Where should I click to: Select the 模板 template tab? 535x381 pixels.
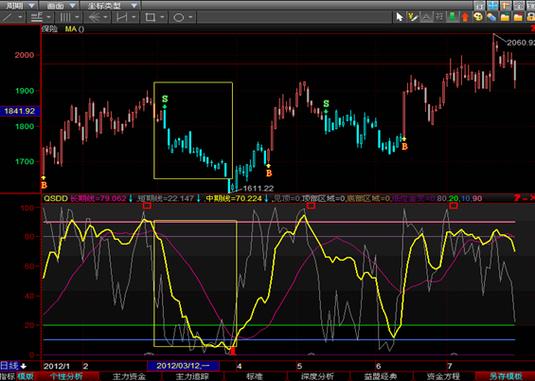[x=26, y=377]
